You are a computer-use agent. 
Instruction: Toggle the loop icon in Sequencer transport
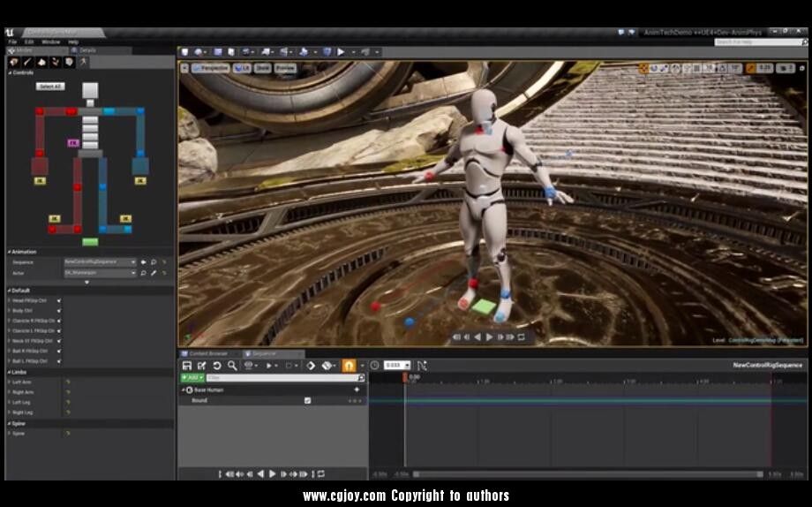coord(321,473)
